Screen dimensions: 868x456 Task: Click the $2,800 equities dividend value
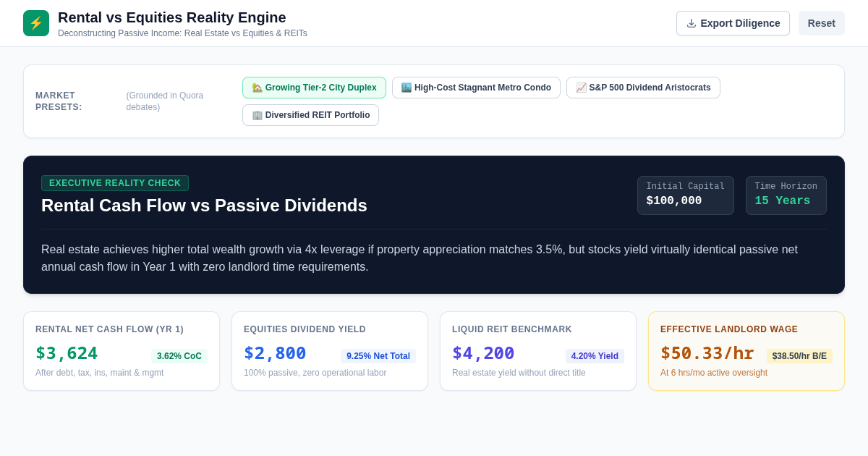click(x=275, y=353)
